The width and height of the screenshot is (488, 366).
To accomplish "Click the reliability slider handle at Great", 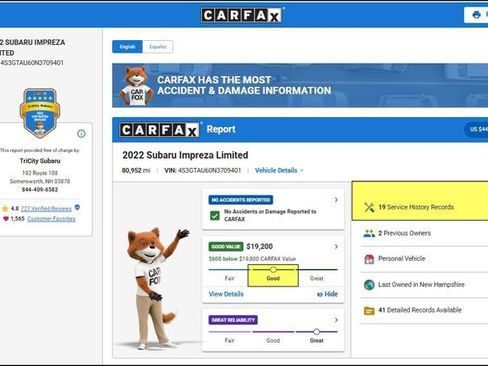I will click(316, 332).
